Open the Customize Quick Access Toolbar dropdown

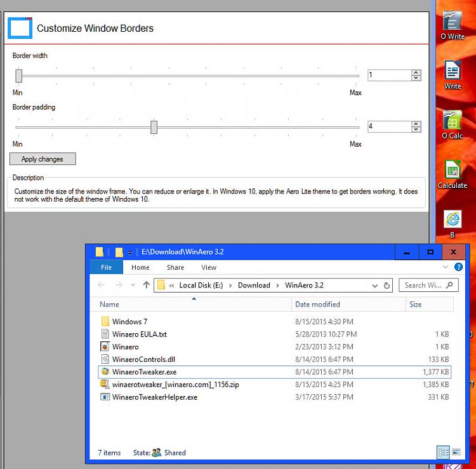[x=129, y=253]
